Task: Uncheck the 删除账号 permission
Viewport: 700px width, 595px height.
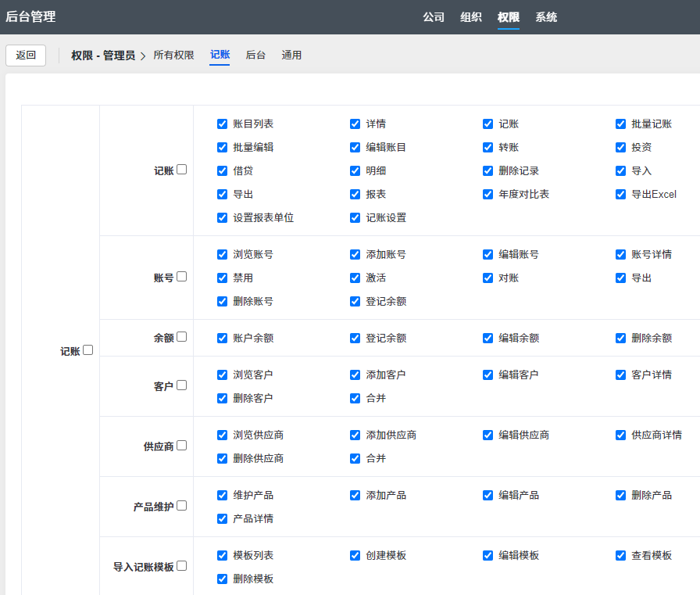Action: click(x=223, y=302)
